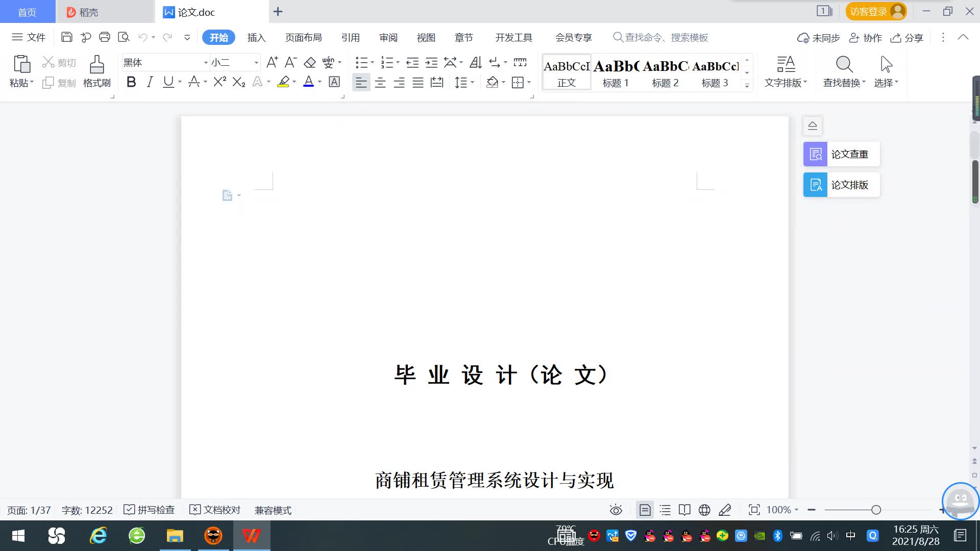Open the zoom percentage 100% dropdown
Image resolution: width=980 pixels, height=551 pixels.
(782, 510)
